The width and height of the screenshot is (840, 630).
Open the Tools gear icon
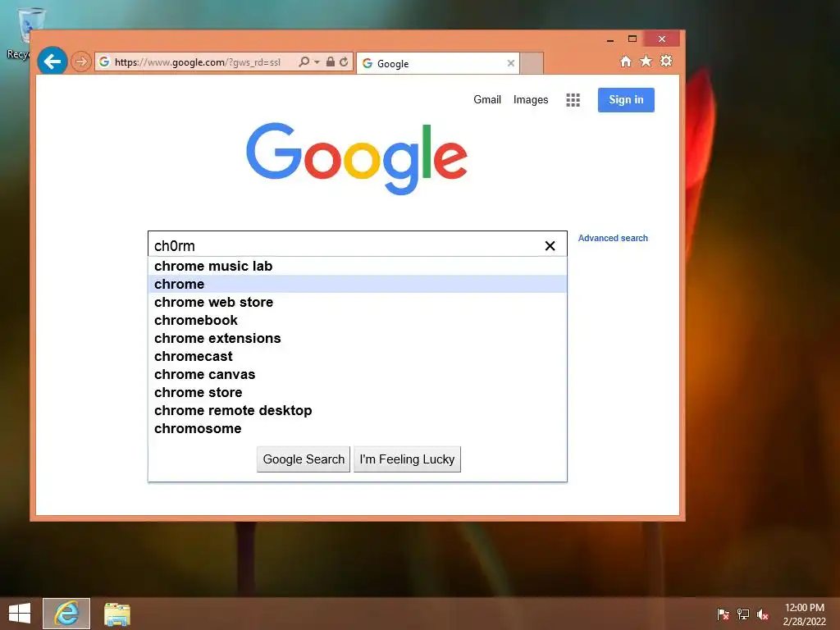(x=666, y=61)
